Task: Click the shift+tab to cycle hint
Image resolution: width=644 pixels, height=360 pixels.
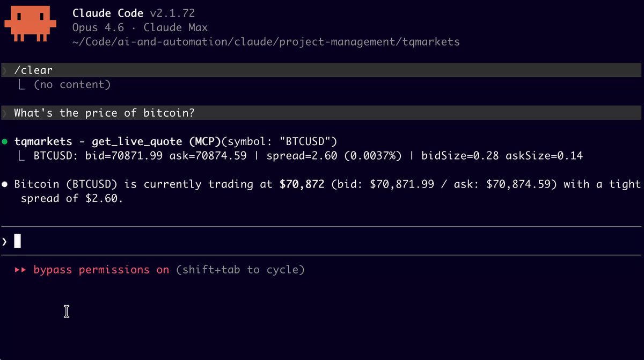Action: (x=240, y=270)
